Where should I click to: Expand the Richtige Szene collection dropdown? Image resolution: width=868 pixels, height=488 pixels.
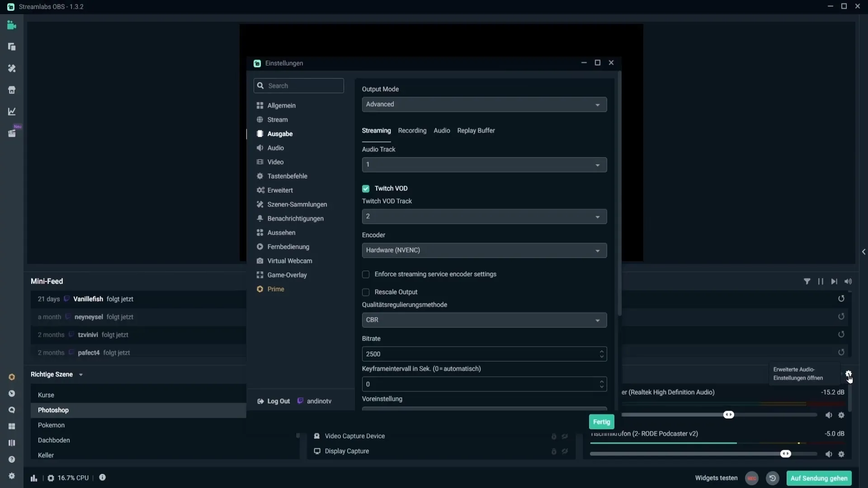pyautogui.click(x=81, y=375)
